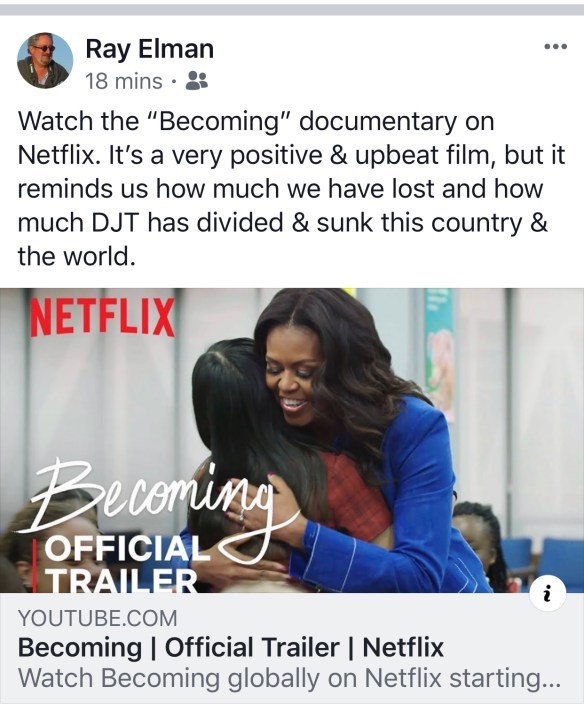This screenshot has width=584, height=718.
Task: Click the gray divider bar above post
Action: click(292, 10)
